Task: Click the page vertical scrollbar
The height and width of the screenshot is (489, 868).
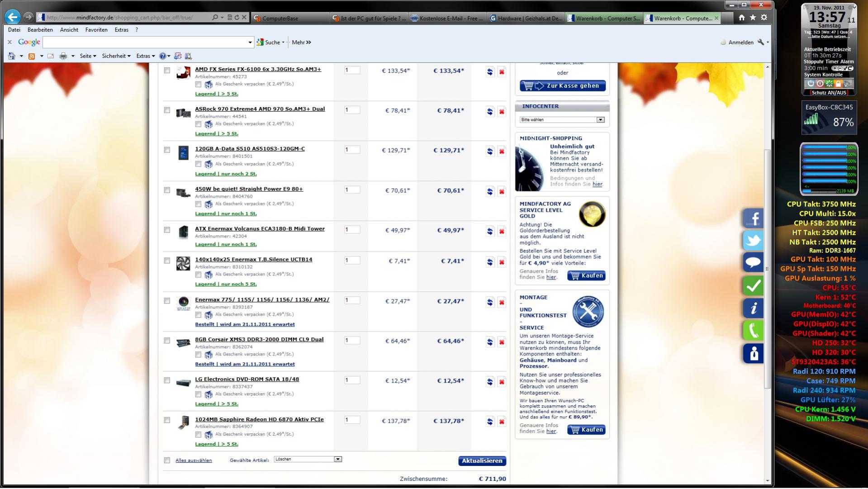Action: [767, 269]
